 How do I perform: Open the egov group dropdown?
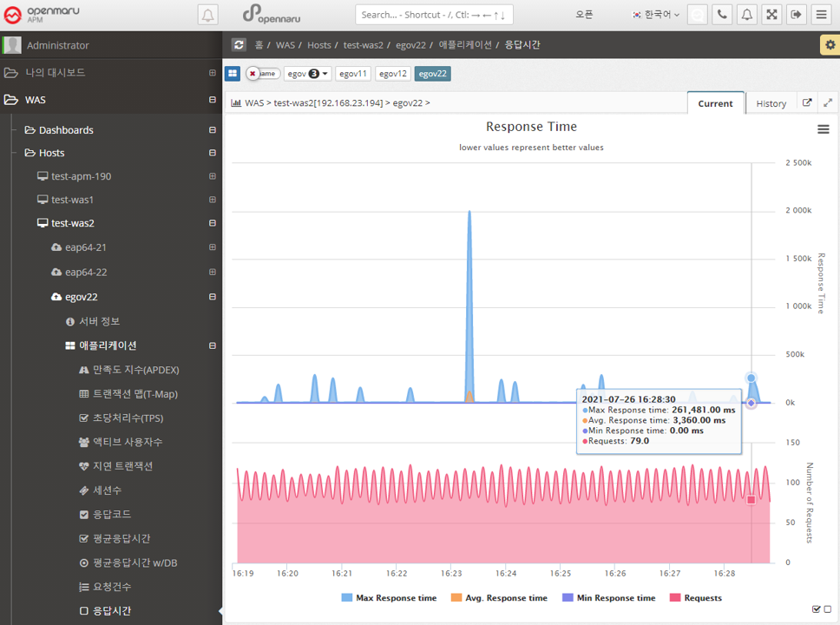[x=308, y=74]
